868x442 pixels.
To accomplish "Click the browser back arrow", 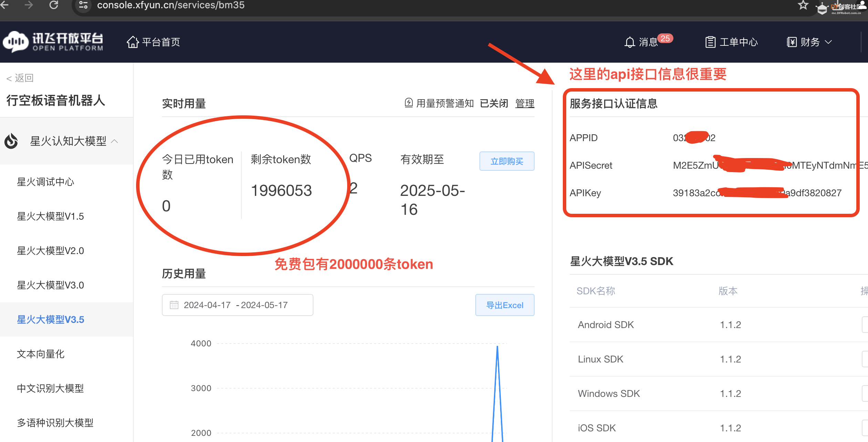I will point(4,5).
